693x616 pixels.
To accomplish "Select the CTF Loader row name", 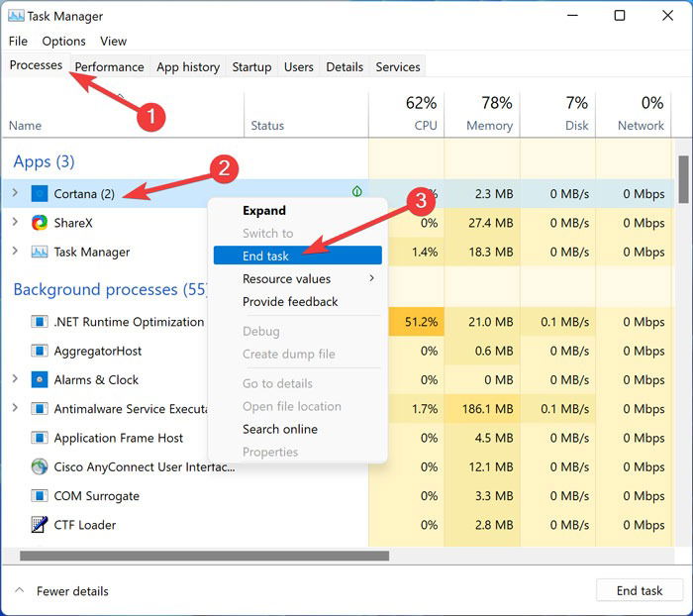I will tap(85, 525).
